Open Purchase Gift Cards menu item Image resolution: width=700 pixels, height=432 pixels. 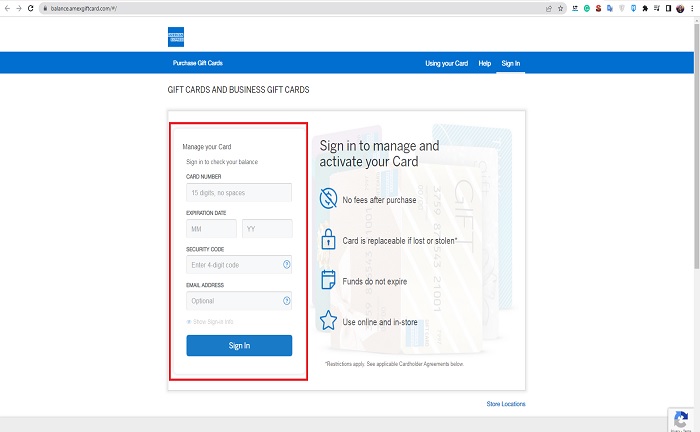click(x=198, y=63)
